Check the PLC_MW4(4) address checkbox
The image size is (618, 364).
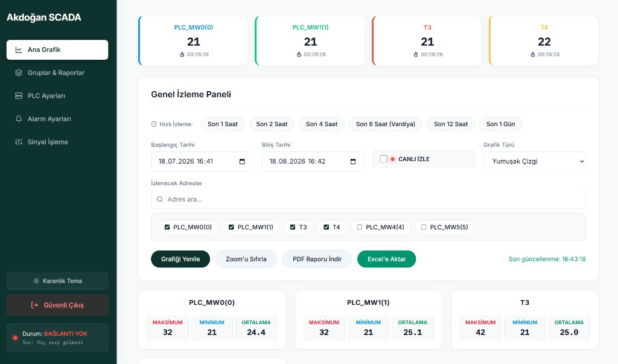pos(360,227)
